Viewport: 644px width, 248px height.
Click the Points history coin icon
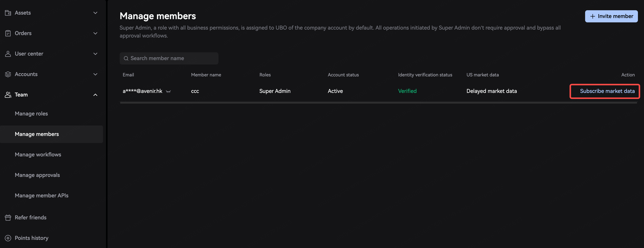(x=8, y=238)
